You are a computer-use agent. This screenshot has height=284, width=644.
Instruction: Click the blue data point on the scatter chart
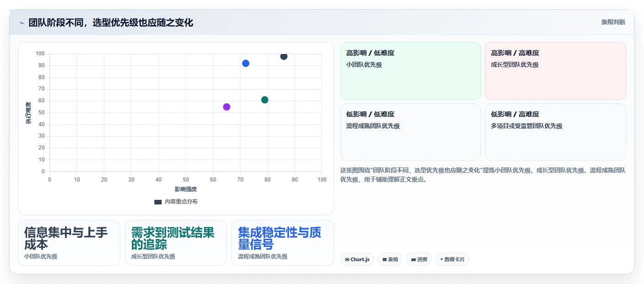[246, 63]
